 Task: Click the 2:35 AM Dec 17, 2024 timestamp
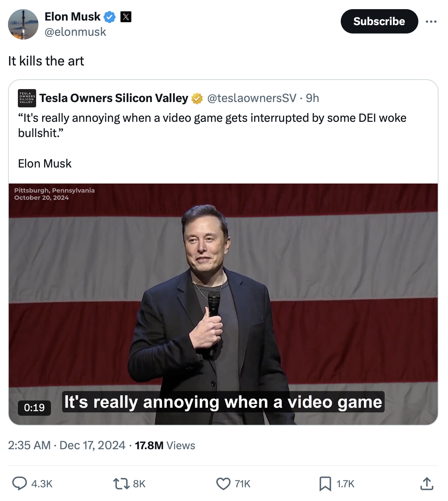[67, 445]
